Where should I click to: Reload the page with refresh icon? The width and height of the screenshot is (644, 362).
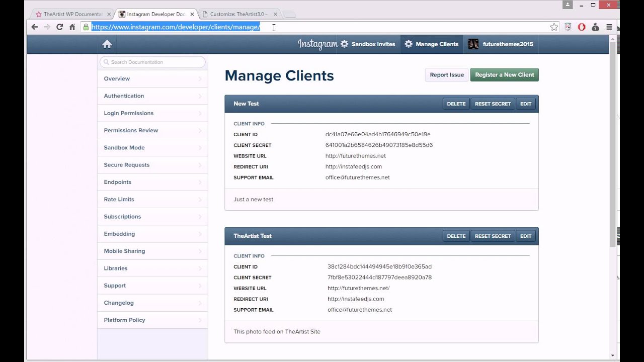(59, 27)
